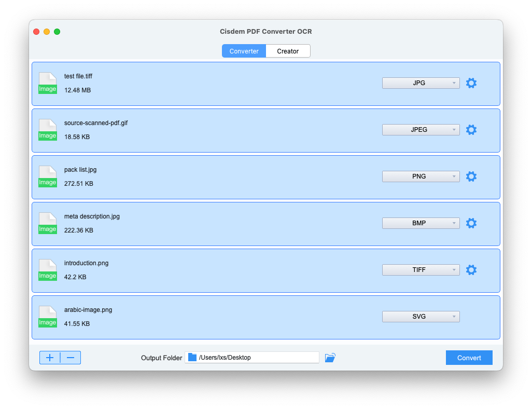Screen dimensions: 532x409
Task: Click the Image thumbnail for test file.tiff
Action: 47,83
